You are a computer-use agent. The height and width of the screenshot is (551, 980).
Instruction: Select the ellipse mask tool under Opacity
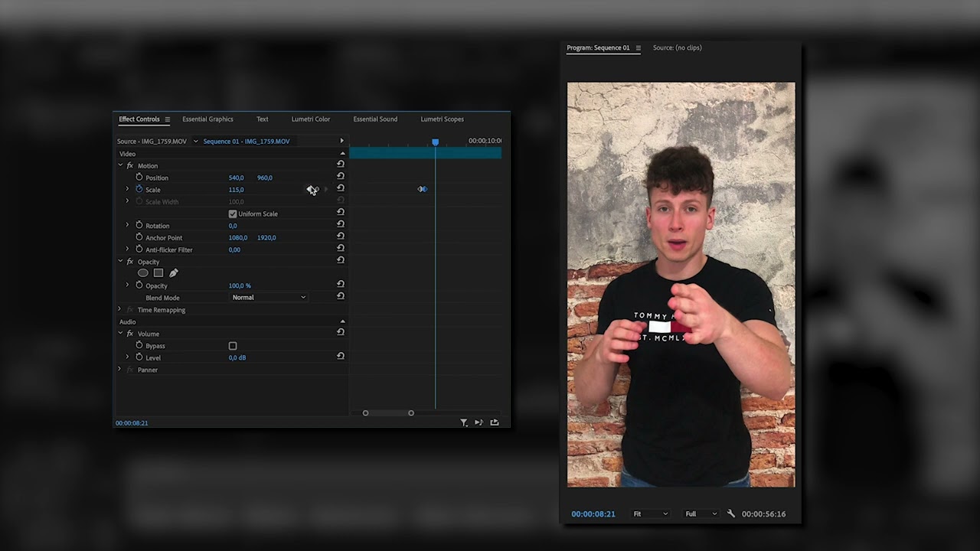(x=143, y=273)
